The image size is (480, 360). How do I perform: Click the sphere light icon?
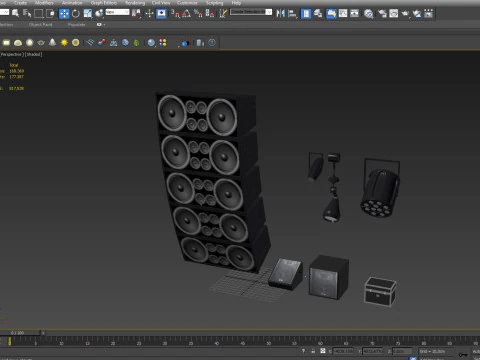click(30, 42)
